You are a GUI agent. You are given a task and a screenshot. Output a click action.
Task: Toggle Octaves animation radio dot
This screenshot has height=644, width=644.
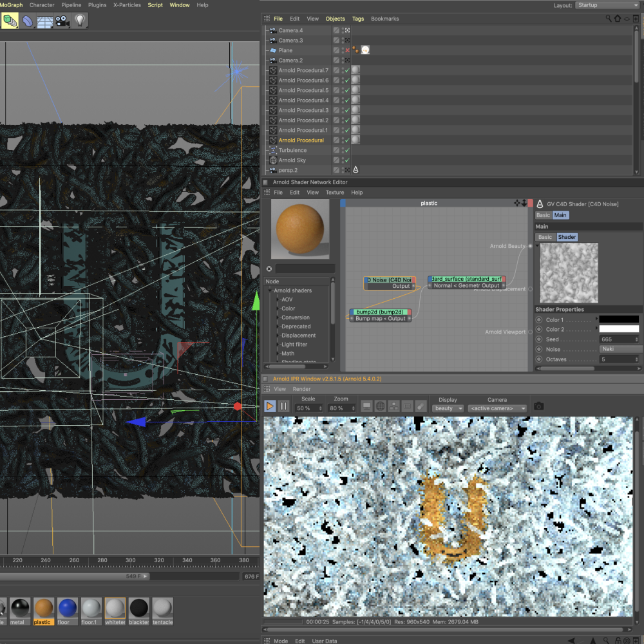539,359
